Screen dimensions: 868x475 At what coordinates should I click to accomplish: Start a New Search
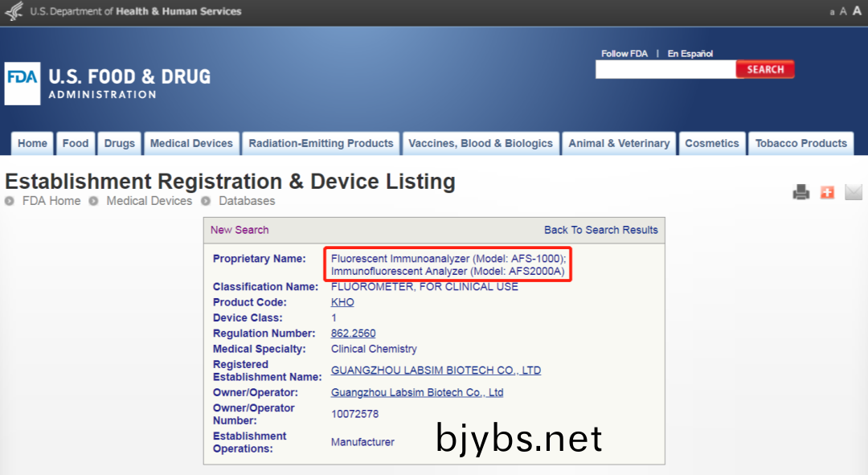coord(240,230)
